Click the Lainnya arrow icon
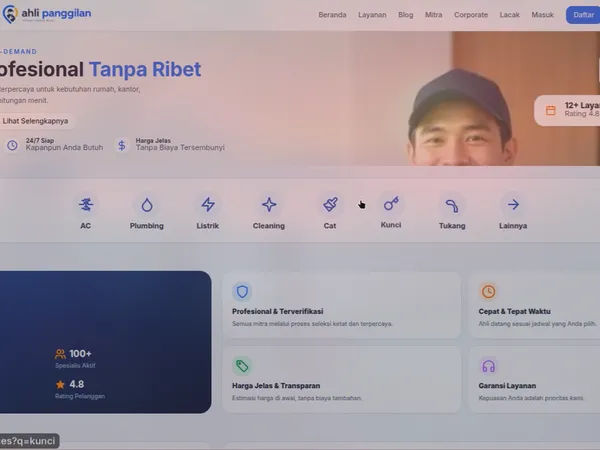This screenshot has height=450, width=600. [513, 205]
